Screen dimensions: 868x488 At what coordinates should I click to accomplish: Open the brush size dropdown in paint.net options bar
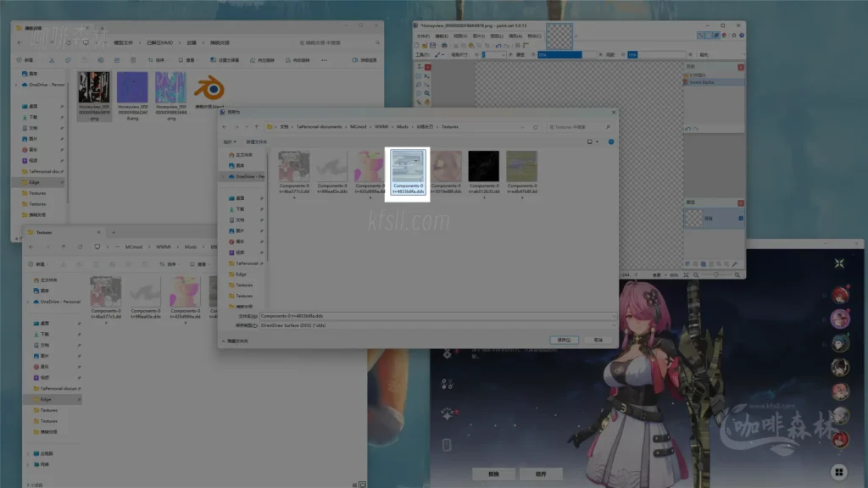click(503, 55)
